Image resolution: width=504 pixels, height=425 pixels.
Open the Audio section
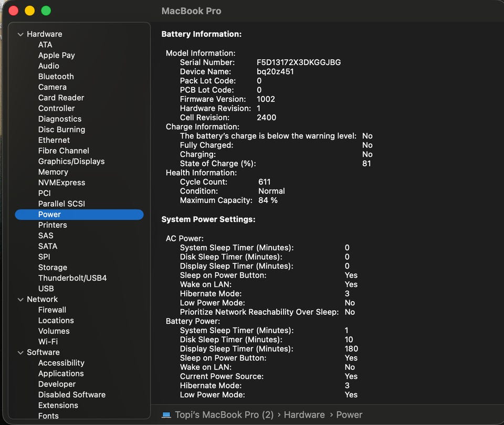(48, 66)
